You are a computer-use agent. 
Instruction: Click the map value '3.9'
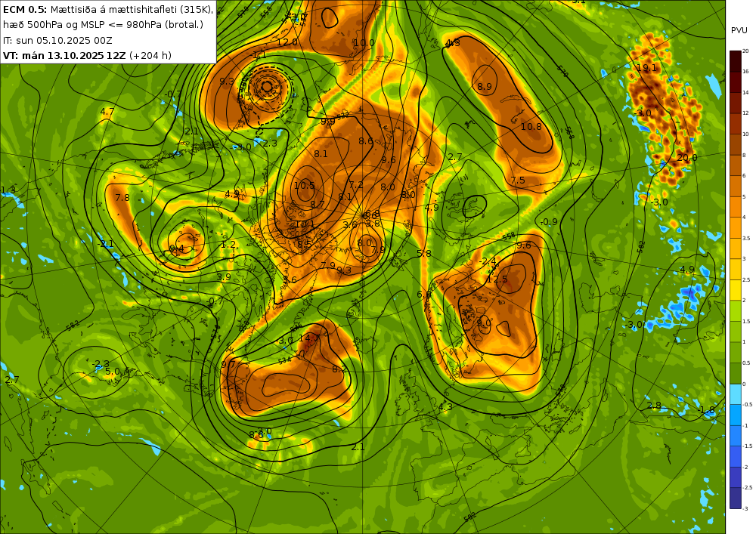point(224,277)
